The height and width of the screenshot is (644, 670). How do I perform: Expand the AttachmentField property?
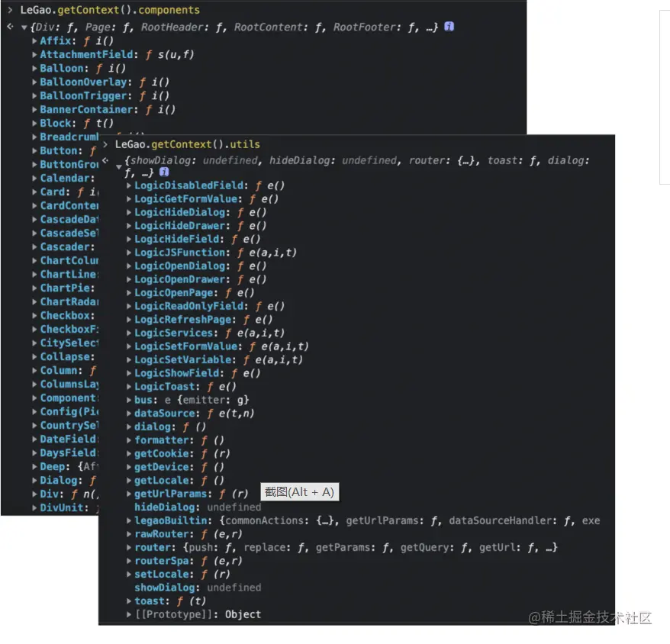coord(34,55)
